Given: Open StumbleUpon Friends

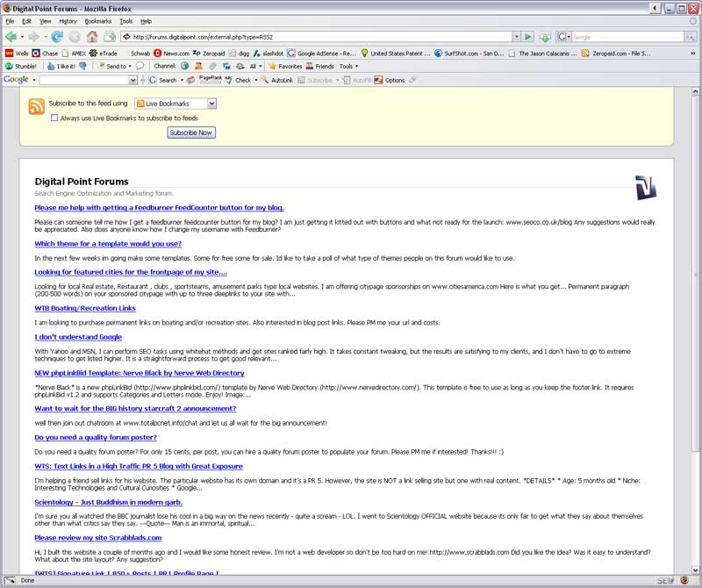Looking at the screenshot, I should [x=320, y=67].
